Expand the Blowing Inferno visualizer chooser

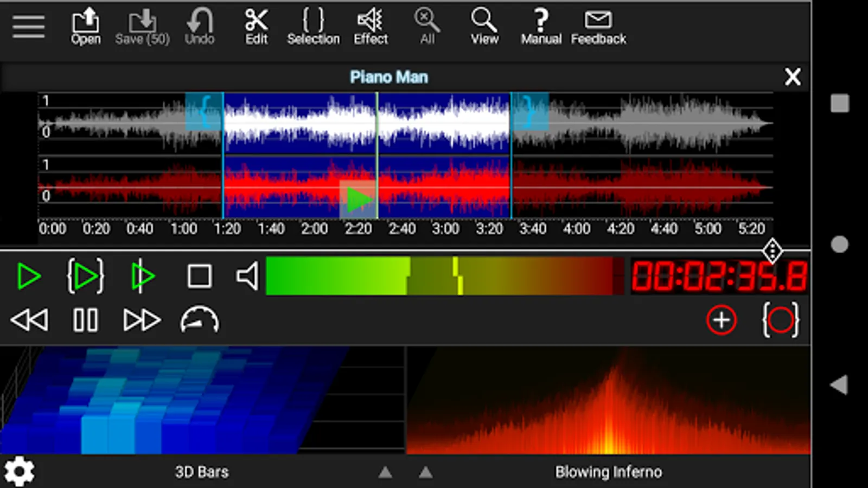click(x=426, y=472)
